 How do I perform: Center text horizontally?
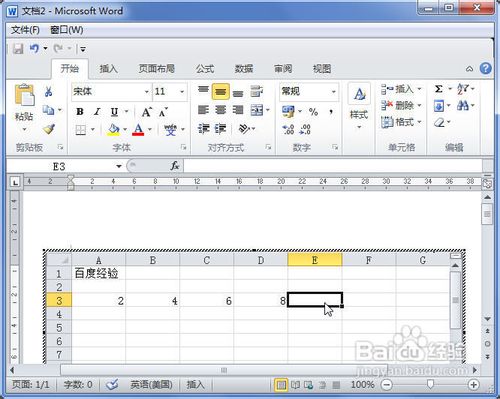[221, 110]
